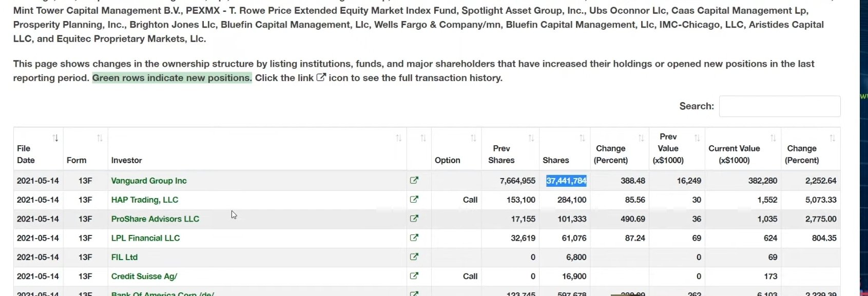Open Vanguard Group Inc investor link

[149, 181]
